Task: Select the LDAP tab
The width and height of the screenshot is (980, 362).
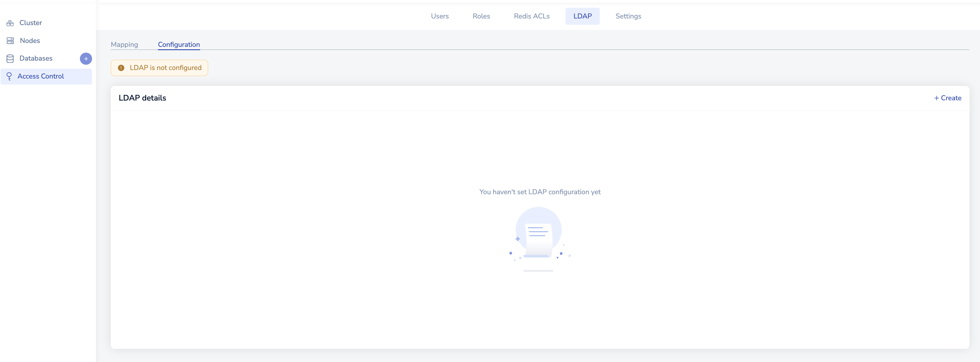Action: (582, 16)
